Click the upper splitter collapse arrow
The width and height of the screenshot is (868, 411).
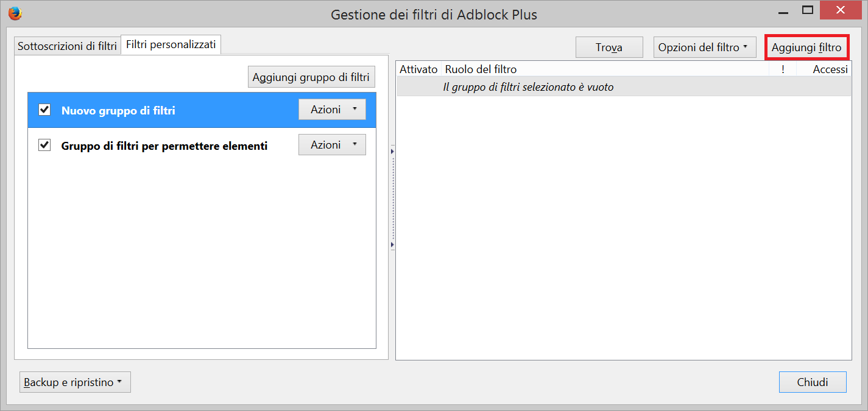[392, 149]
